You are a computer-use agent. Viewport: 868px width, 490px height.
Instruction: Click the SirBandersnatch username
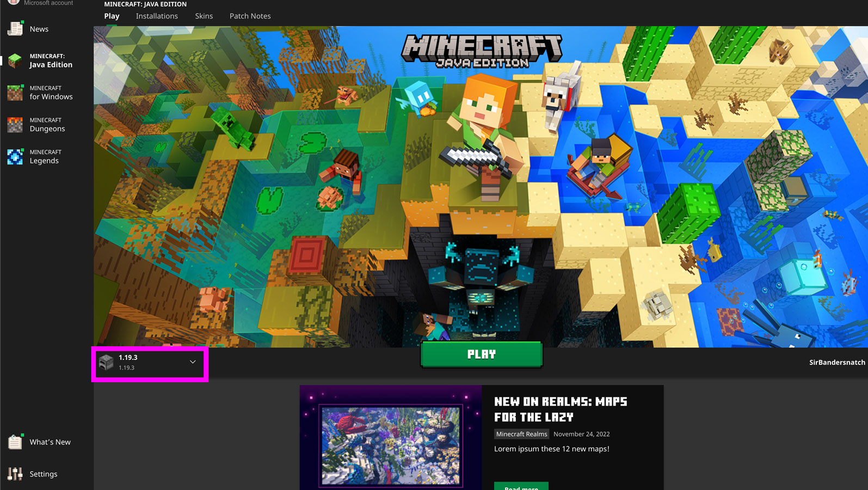(837, 363)
